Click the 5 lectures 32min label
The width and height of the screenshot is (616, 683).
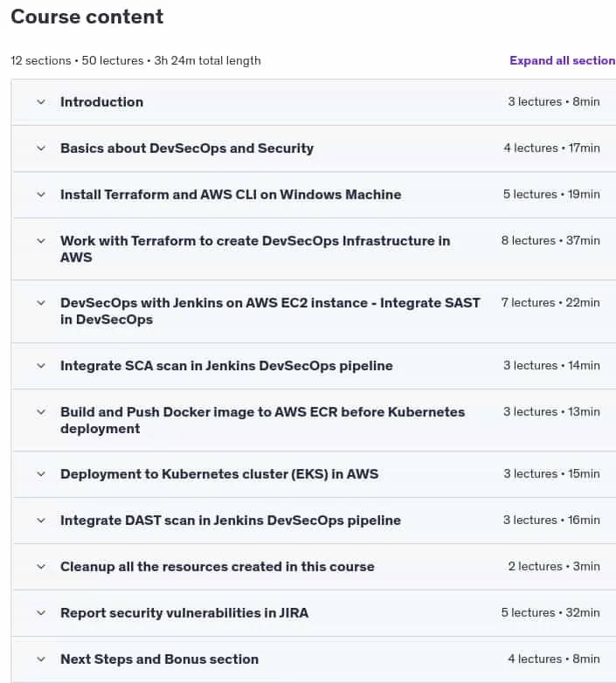550,612
